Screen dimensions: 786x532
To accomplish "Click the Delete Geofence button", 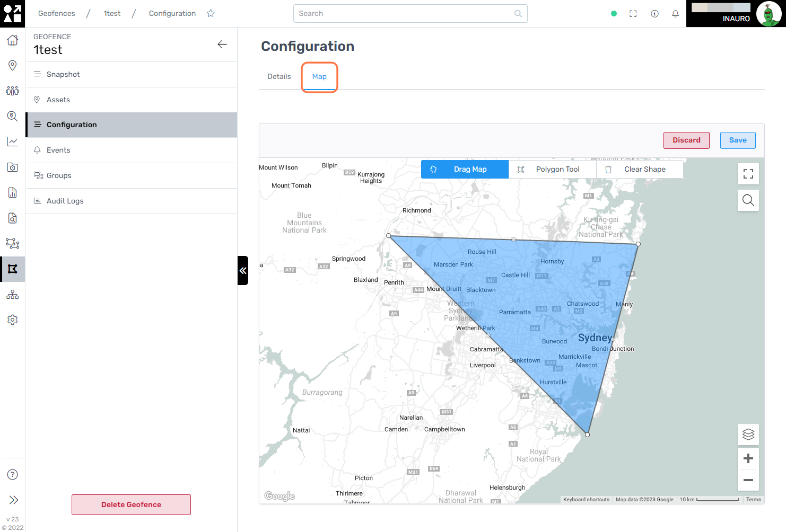I will [131, 504].
